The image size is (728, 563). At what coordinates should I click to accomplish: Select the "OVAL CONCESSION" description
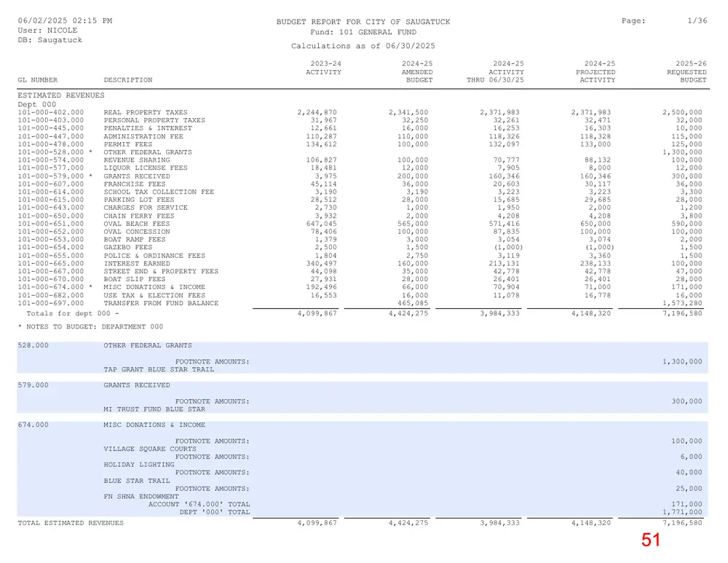[x=137, y=232]
